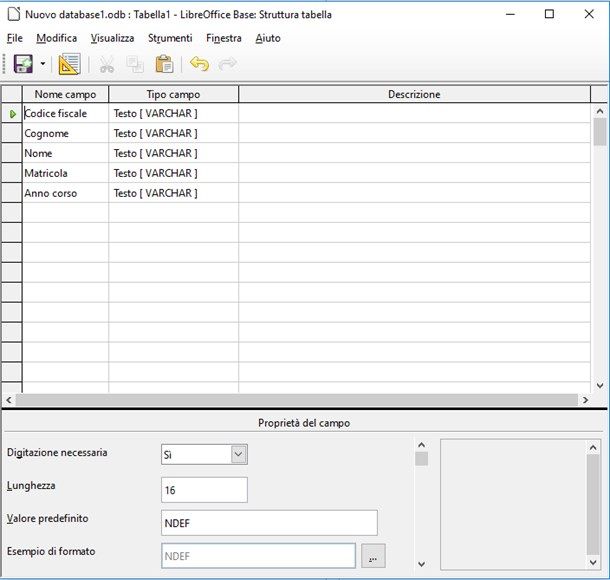Click properties panel scroll up arrow
The height and width of the screenshot is (580, 610).
click(x=421, y=445)
